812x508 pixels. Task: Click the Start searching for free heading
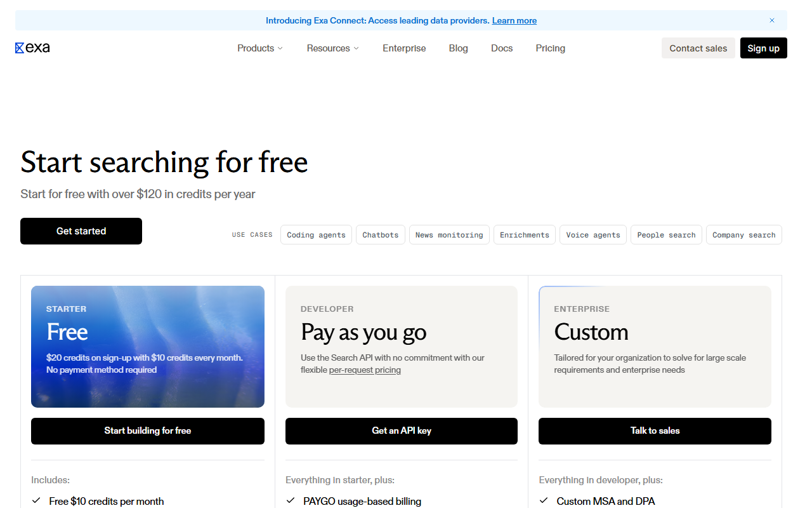(164, 162)
